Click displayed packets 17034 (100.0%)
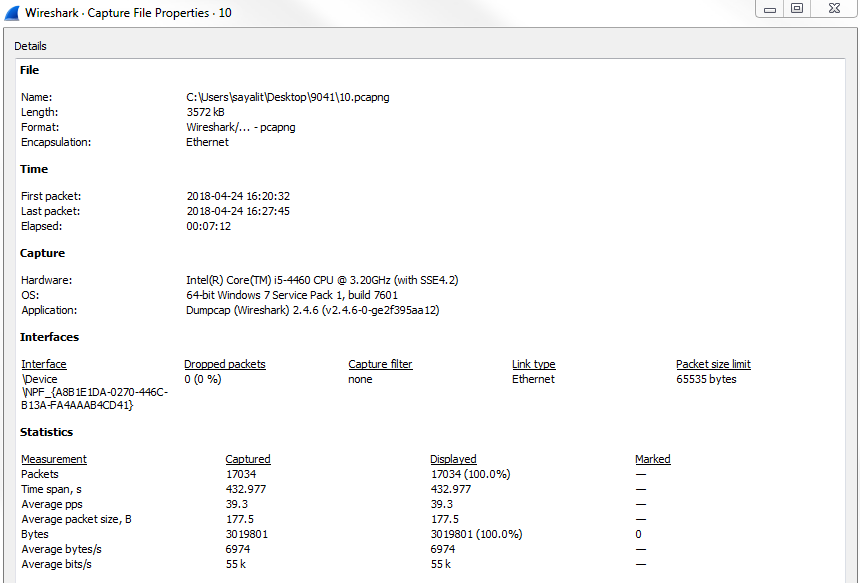Viewport: 860px width, 583px height. coord(471,474)
